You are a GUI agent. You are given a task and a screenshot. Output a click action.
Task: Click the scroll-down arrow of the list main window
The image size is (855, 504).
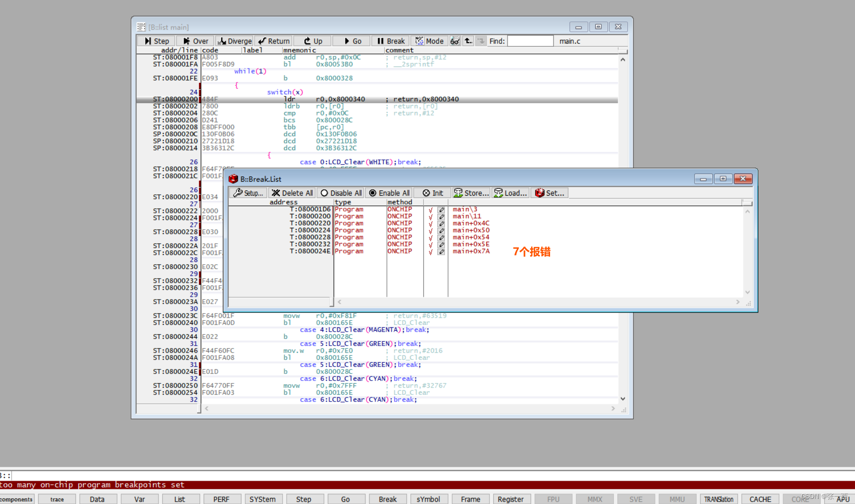(x=623, y=399)
